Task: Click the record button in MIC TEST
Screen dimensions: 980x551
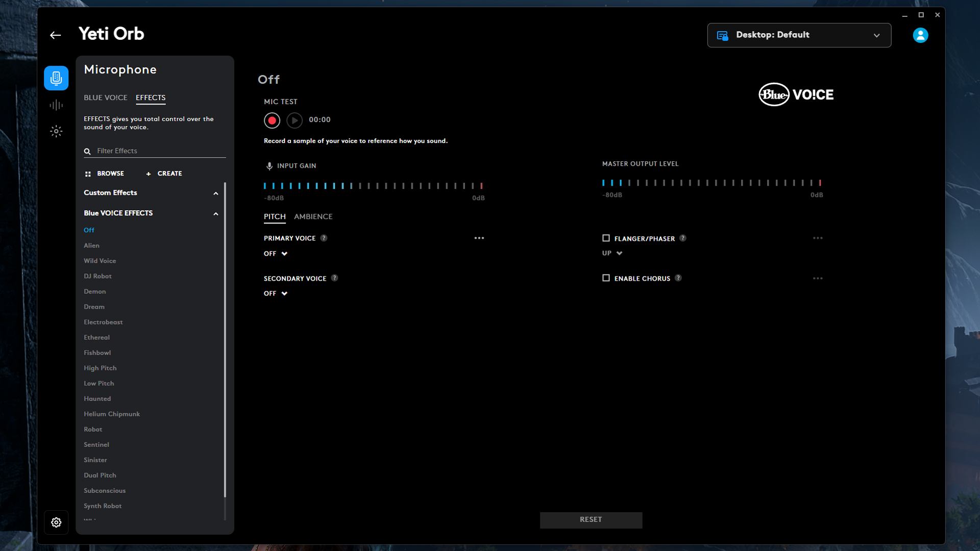Action: pos(272,120)
